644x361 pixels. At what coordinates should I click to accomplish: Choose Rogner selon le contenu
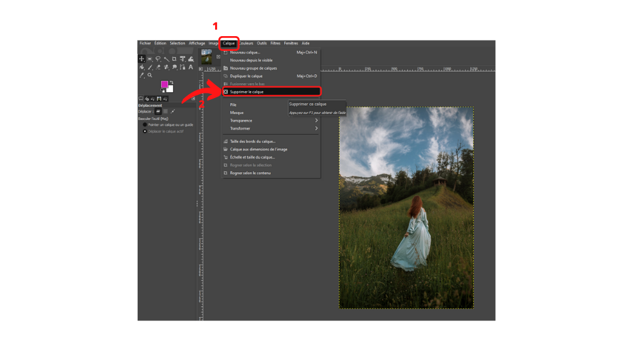point(271,173)
